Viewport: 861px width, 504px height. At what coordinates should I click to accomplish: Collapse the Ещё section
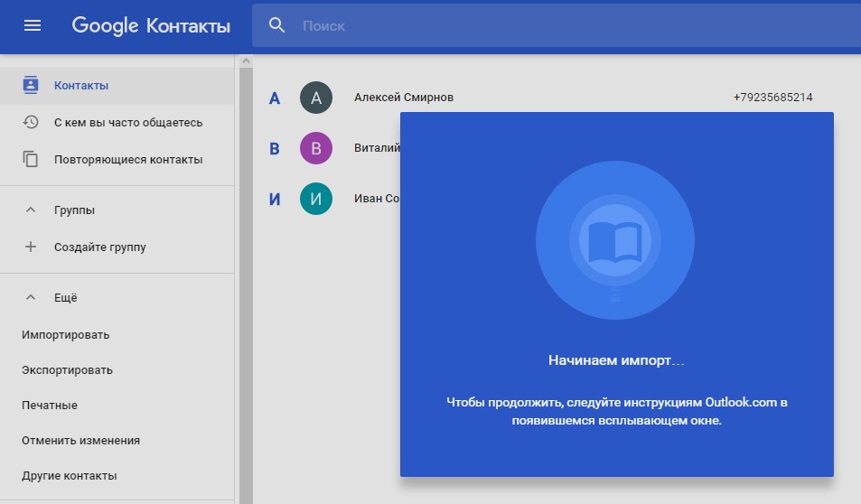coord(31,297)
